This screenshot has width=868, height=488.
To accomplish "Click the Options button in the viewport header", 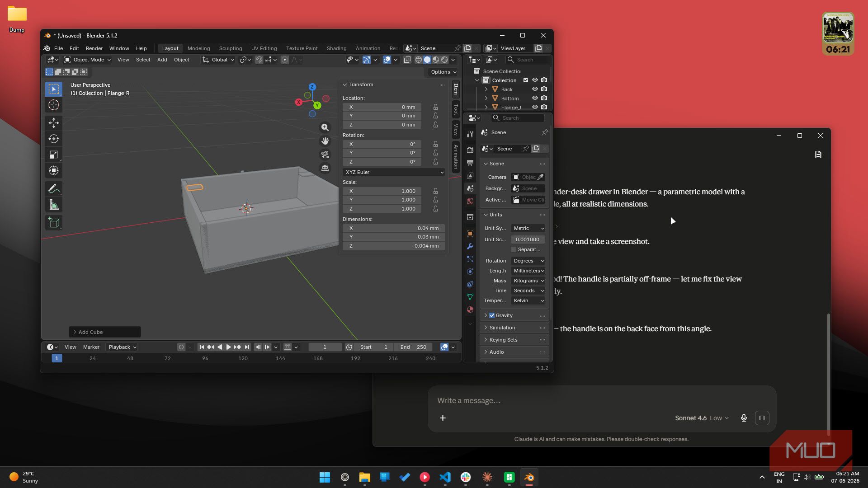I will (443, 72).
